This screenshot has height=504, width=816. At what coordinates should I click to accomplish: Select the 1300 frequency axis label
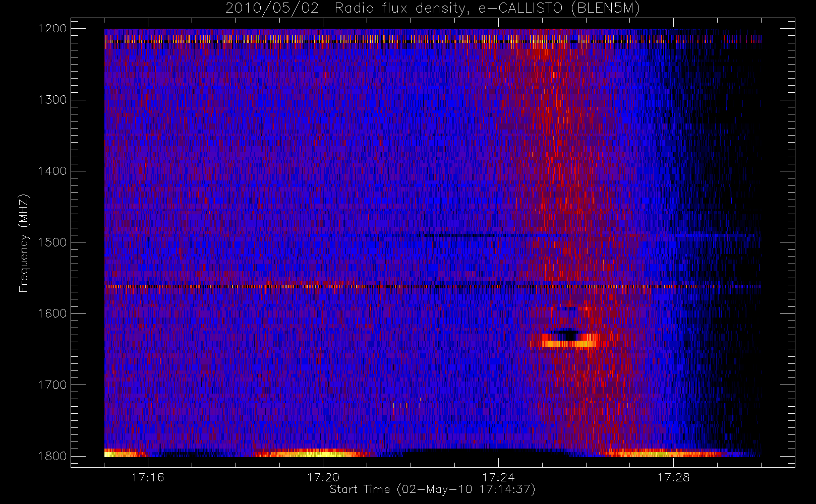(52, 100)
